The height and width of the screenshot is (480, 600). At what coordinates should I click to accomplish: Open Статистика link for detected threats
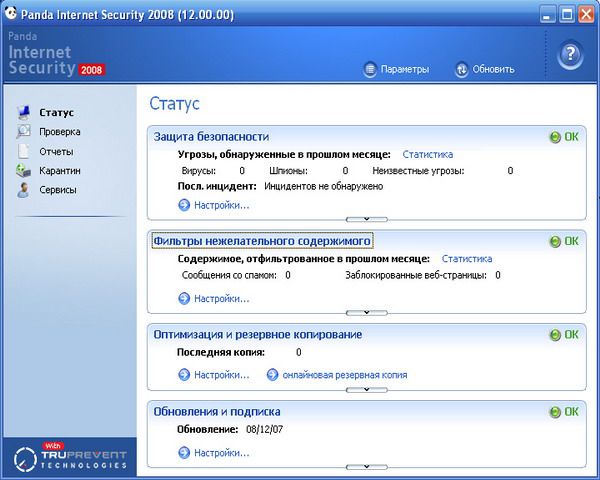pos(427,155)
